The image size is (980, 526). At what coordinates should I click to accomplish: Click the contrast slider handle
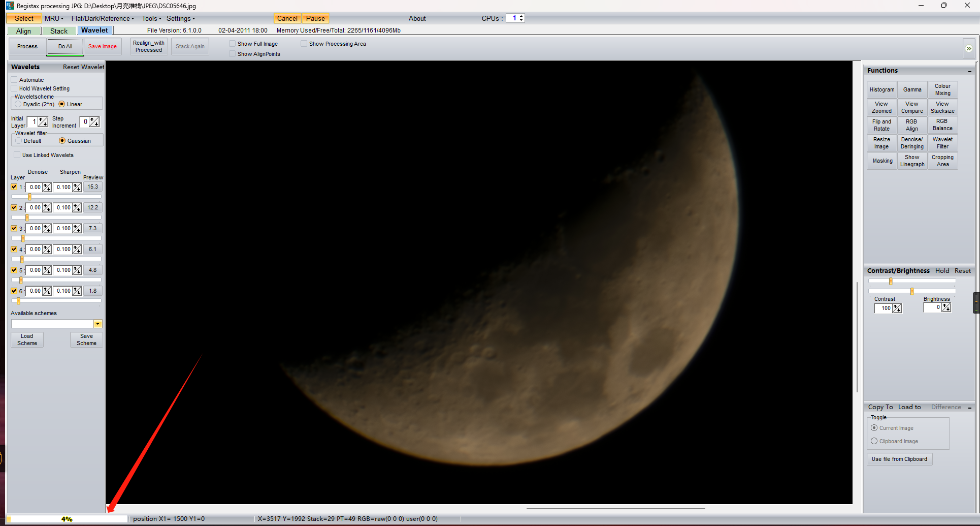click(x=891, y=281)
